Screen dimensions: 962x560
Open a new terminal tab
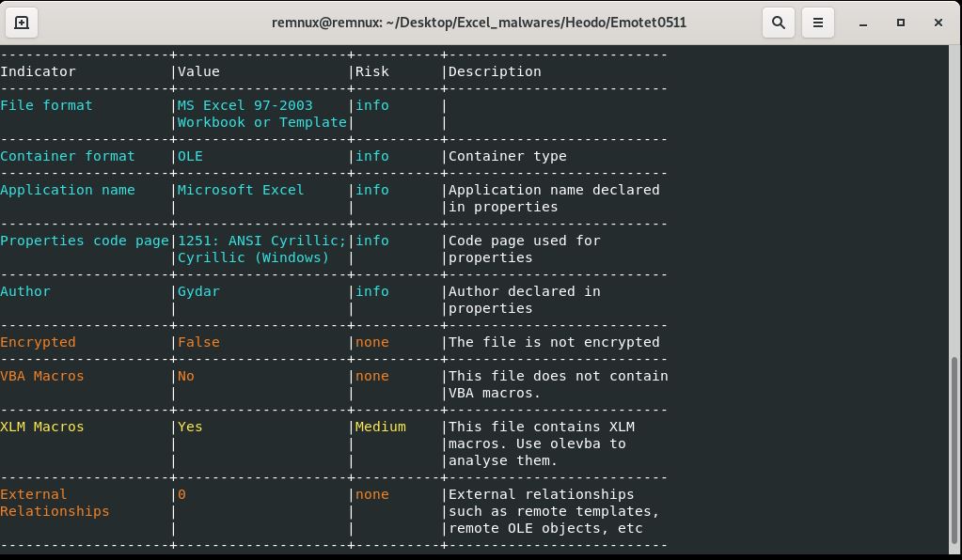pyautogui.click(x=22, y=23)
